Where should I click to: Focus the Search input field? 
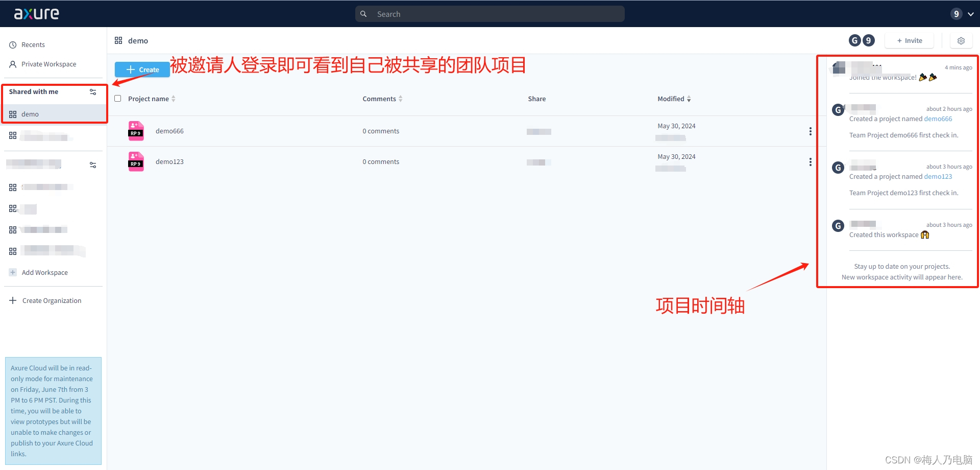coord(490,14)
